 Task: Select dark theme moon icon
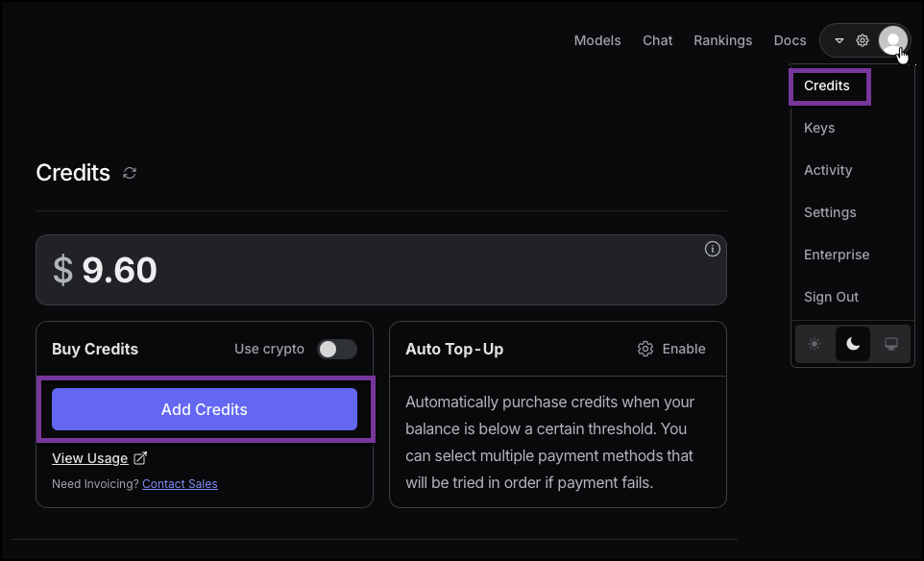(x=853, y=344)
